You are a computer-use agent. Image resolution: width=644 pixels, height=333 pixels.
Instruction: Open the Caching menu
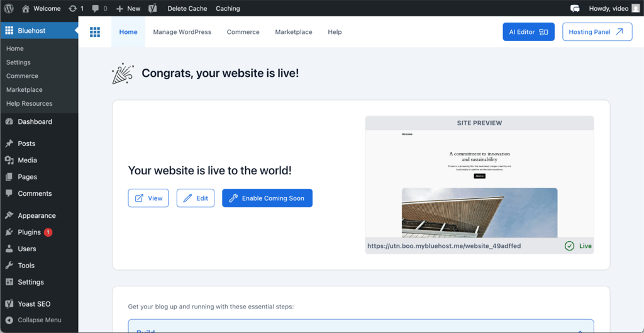tap(228, 8)
